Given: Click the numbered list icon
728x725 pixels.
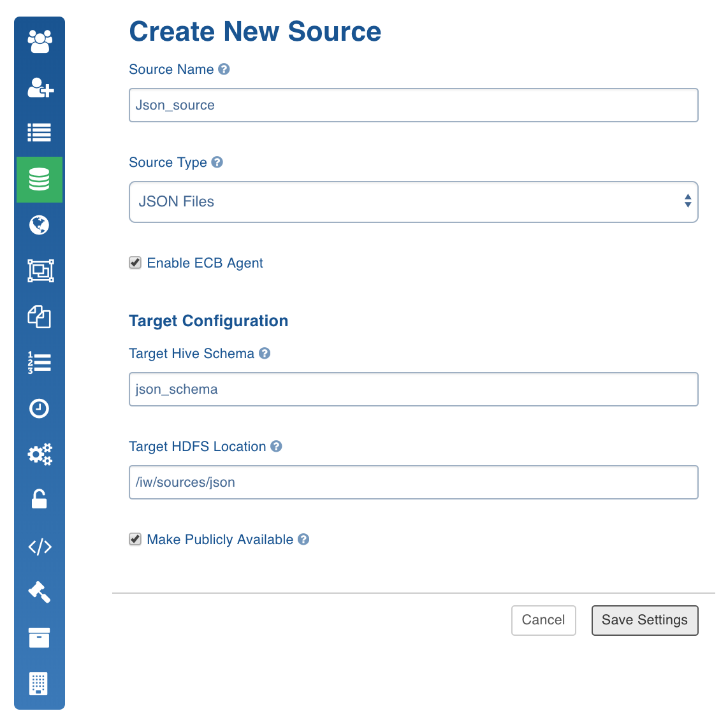Looking at the screenshot, I should pyautogui.click(x=40, y=362).
